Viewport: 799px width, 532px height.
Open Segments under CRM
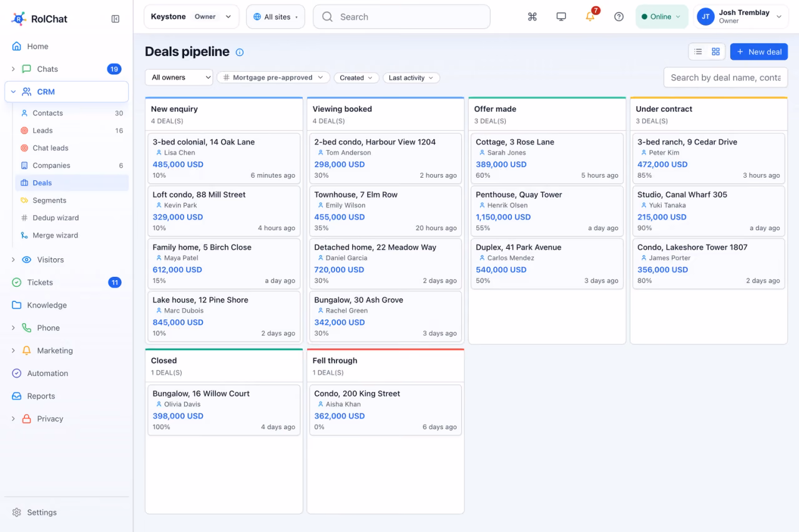click(x=72, y=200)
